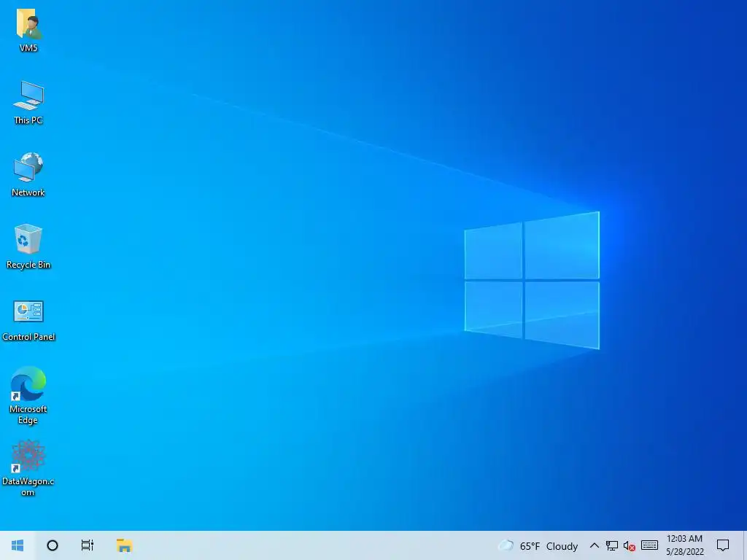Select the Network desktop icon
The image size is (747, 560).
coord(28,168)
